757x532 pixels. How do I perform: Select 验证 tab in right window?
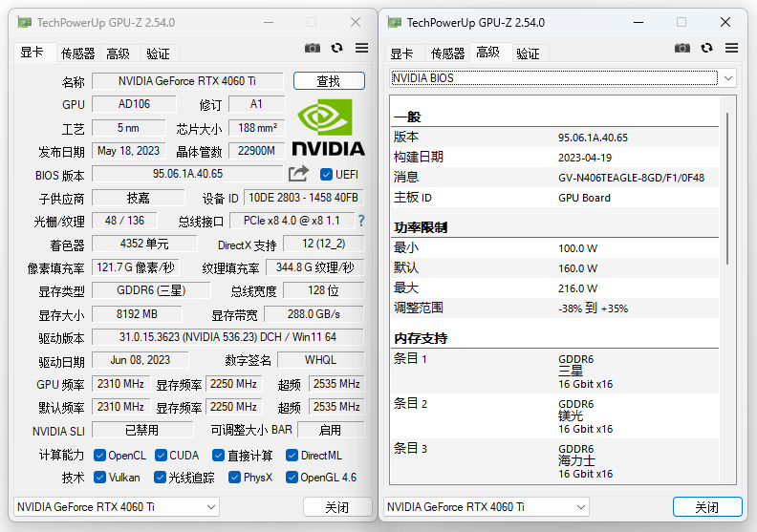(x=529, y=53)
